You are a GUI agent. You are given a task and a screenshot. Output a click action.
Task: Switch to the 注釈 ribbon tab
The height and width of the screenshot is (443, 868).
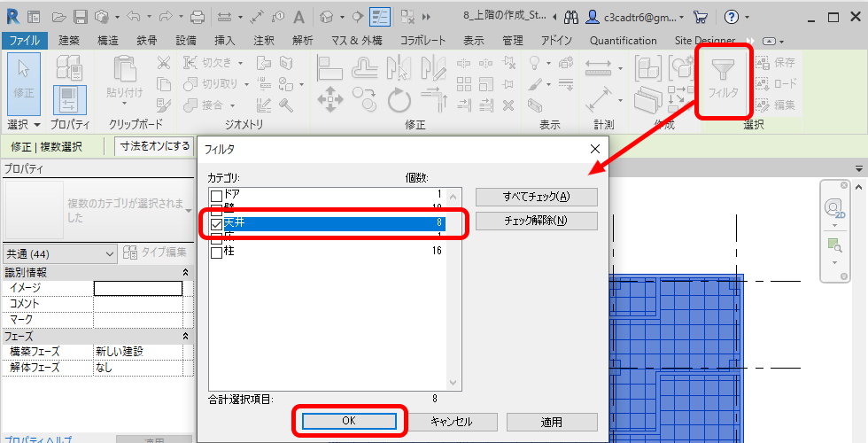264,41
